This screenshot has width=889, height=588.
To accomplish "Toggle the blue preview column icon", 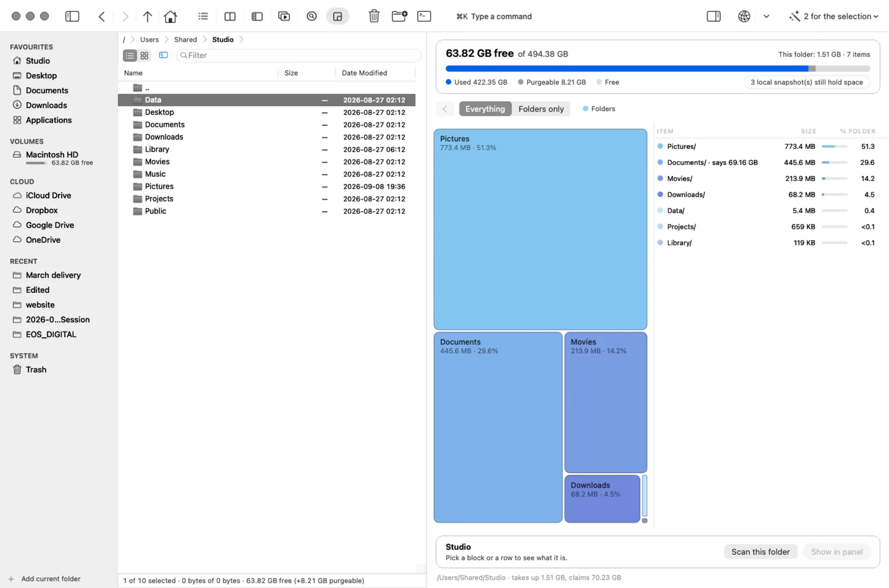I will [163, 55].
